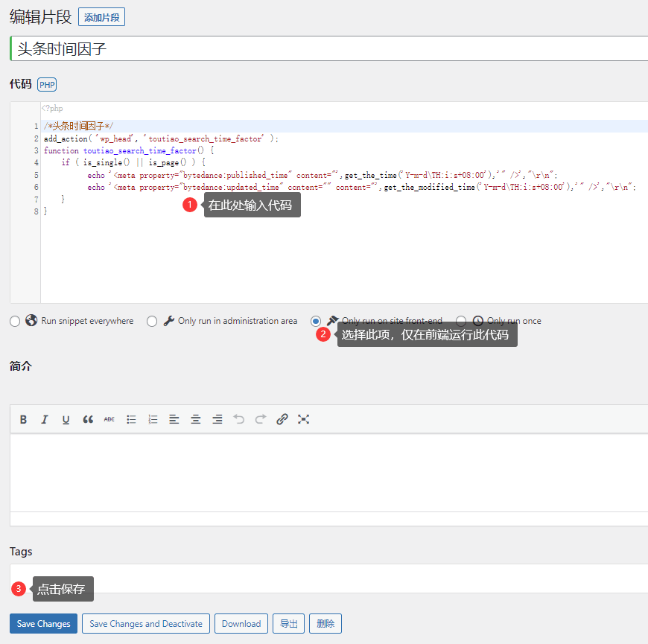Click bytedance:published_time echo on line 5
The width and height of the screenshot is (648, 644).
pyautogui.click(x=322, y=175)
